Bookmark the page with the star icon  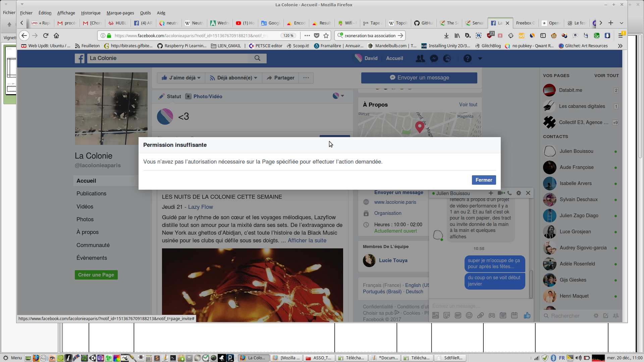click(326, 36)
